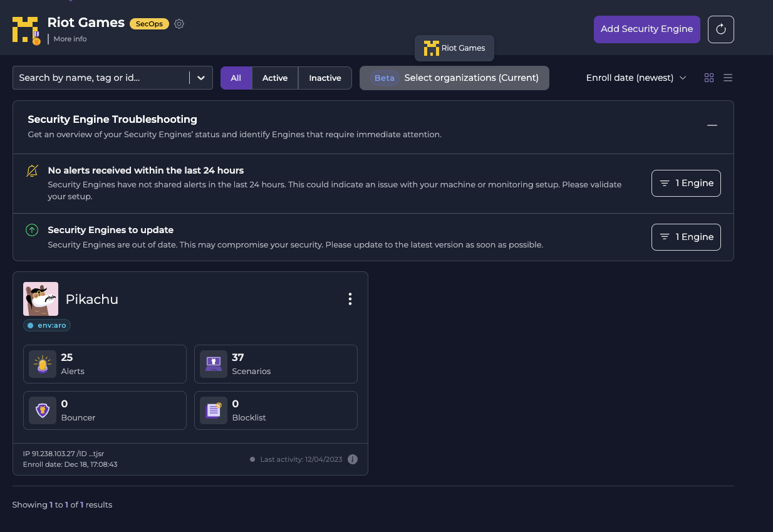Expand the search options chevron

(x=201, y=78)
